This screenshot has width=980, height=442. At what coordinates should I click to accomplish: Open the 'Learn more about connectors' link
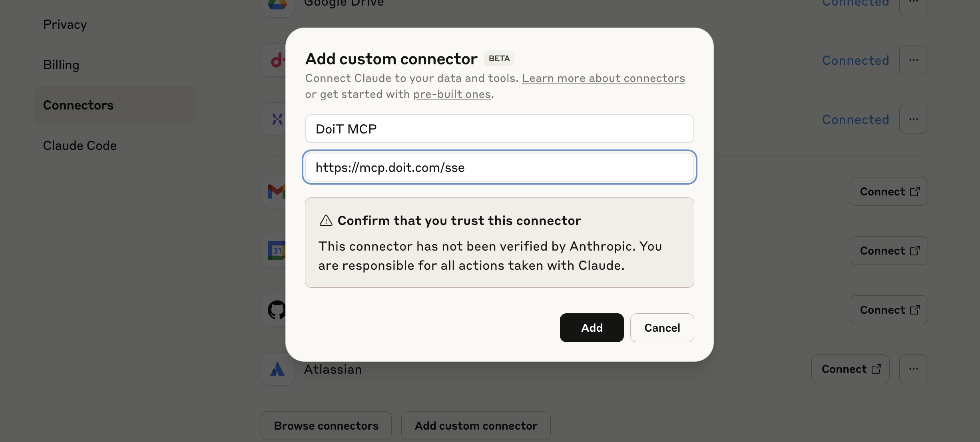point(603,78)
